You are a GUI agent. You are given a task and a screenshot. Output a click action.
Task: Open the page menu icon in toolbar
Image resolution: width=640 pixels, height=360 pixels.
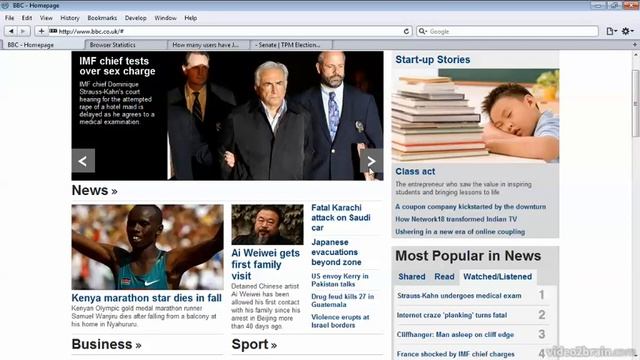tap(611, 31)
